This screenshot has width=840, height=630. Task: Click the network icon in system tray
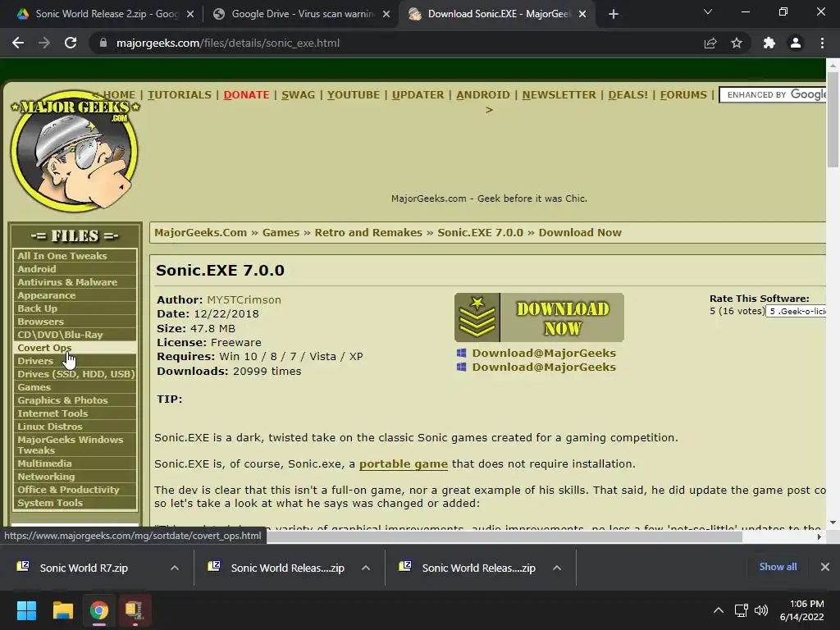click(x=742, y=610)
